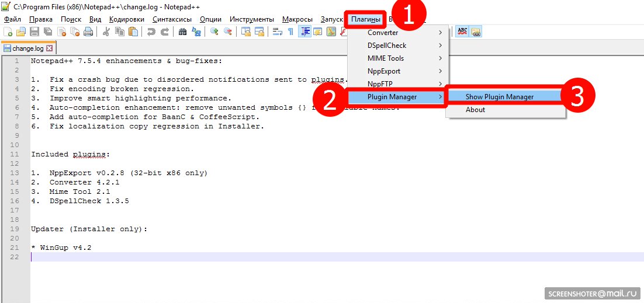Click the Cut scissors icon
Image resolution: width=644 pixels, height=303 pixels.
click(106, 32)
